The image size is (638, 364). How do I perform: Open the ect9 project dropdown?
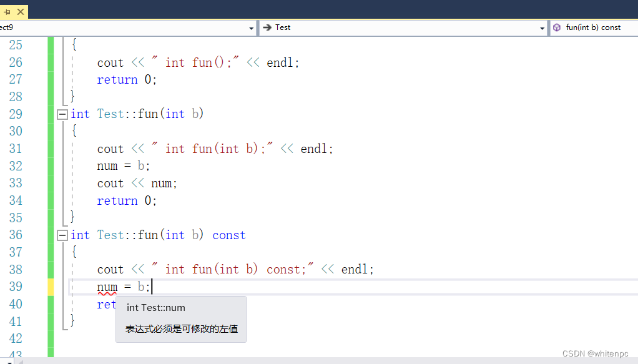tap(251, 27)
